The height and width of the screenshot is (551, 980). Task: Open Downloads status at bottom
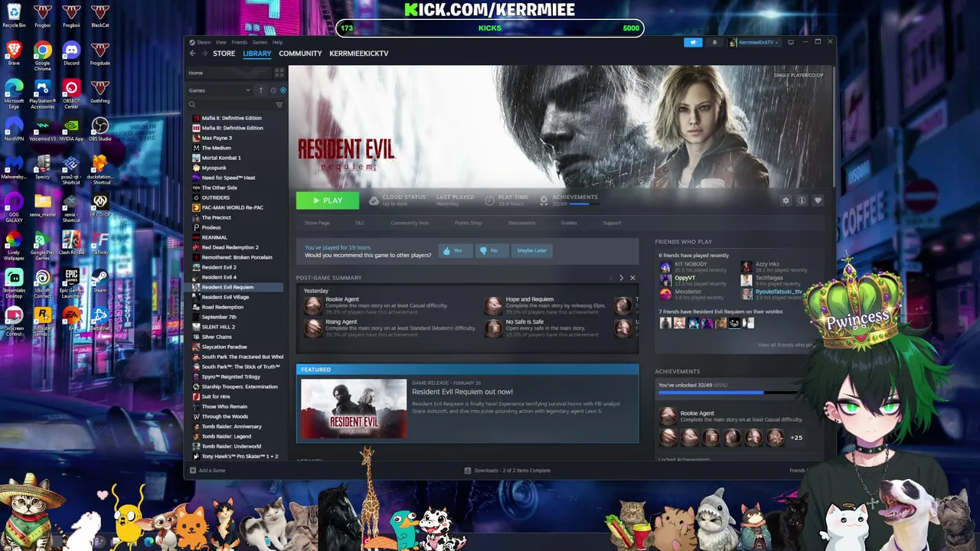(508, 471)
